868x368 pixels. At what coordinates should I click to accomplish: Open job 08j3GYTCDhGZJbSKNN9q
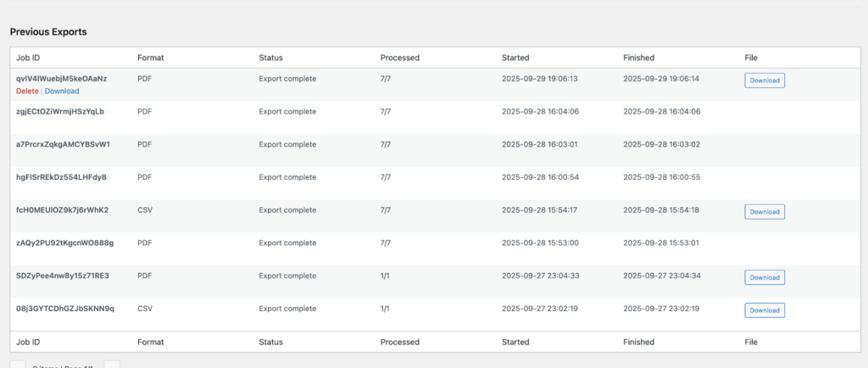(64, 309)
